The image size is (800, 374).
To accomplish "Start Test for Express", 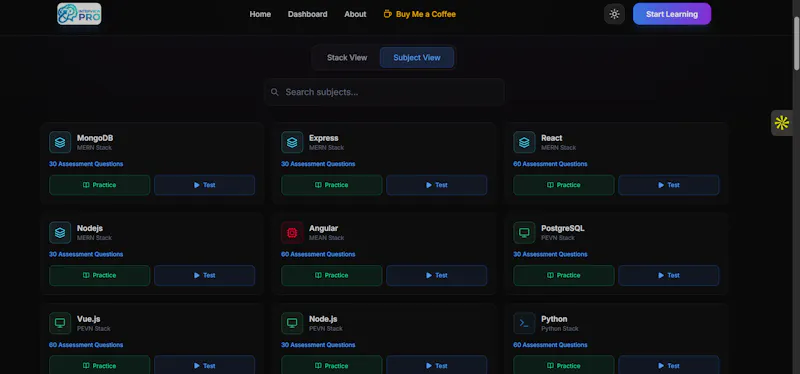I will point(437,185).
